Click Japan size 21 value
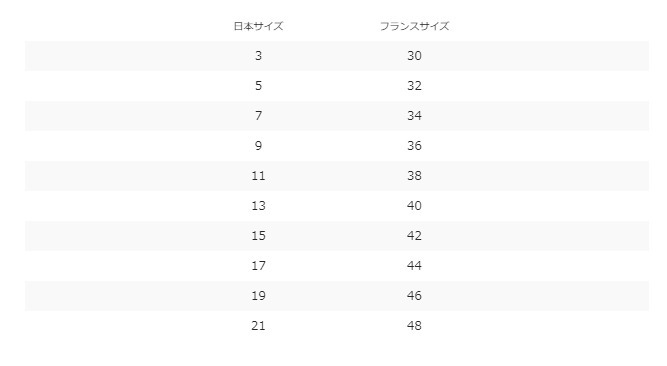Viewport: 667px width, 366px height. coord(259,326)
